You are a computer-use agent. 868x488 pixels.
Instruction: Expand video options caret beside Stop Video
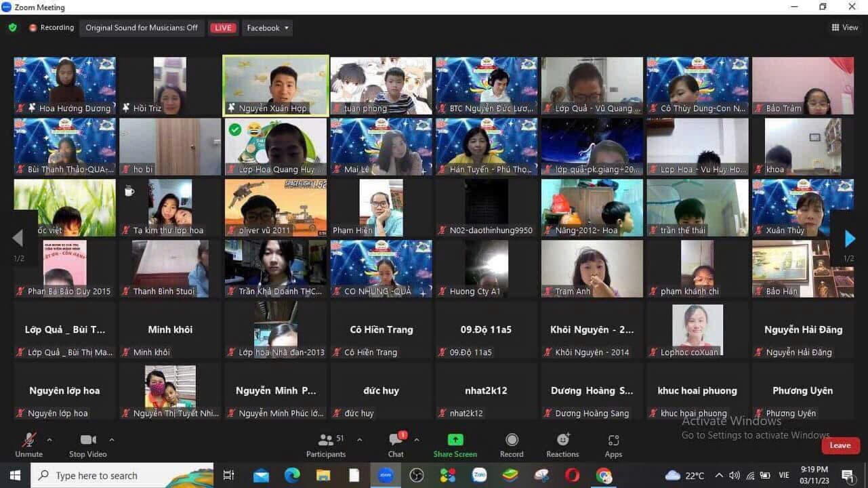tap(112, 440)
